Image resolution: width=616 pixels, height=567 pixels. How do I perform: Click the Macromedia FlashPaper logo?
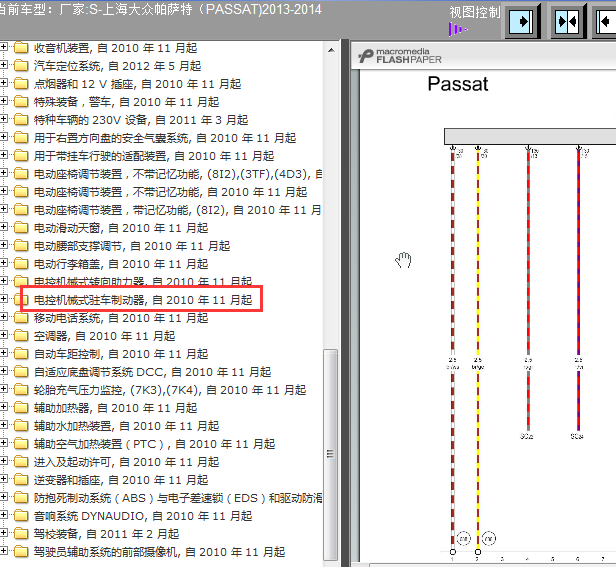tap(400, 56)
